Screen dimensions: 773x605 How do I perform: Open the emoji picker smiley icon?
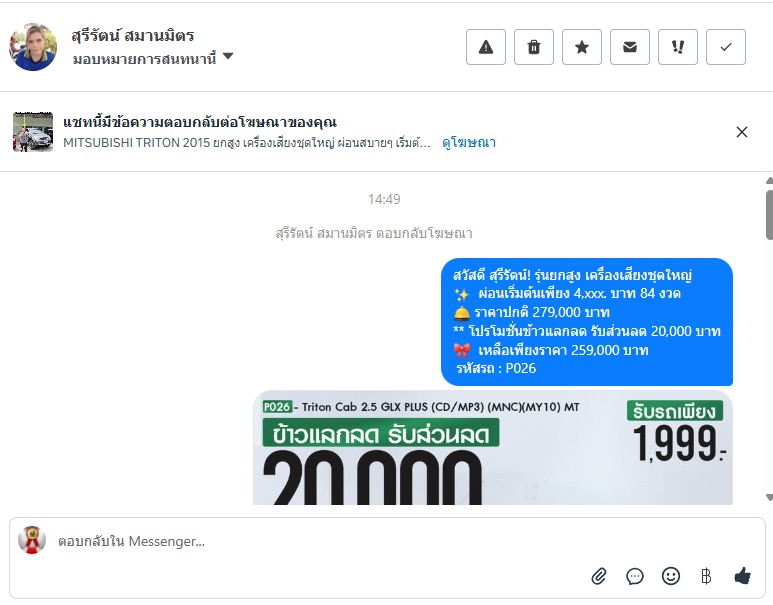coord(670,576)
